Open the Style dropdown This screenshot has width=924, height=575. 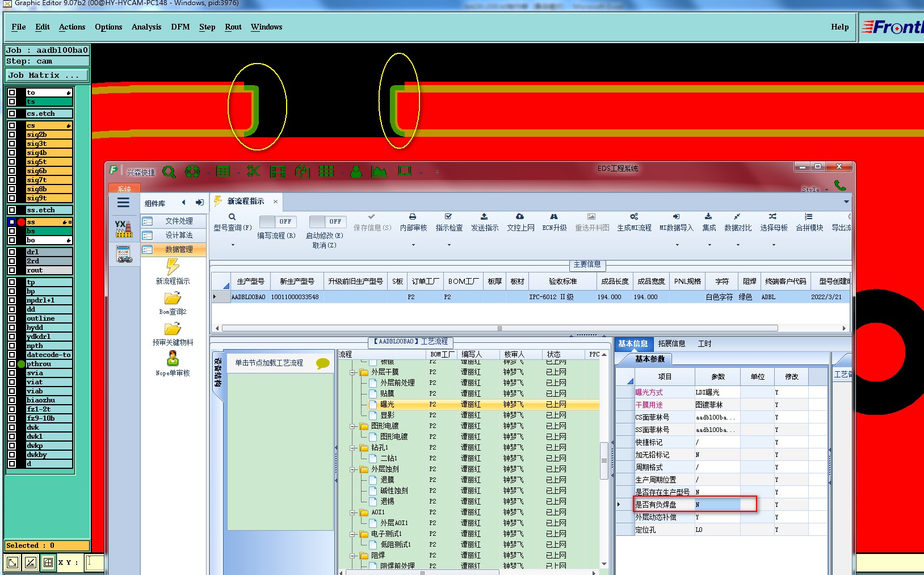point(814,190)
